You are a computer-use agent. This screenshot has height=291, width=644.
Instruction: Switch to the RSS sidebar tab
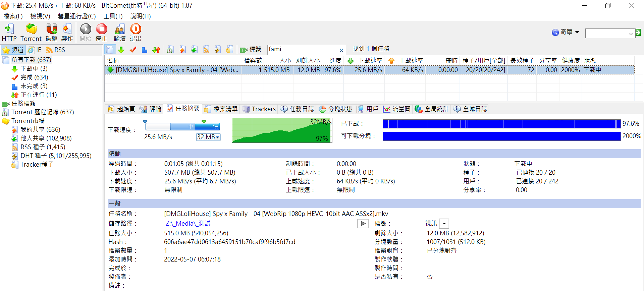56,50
